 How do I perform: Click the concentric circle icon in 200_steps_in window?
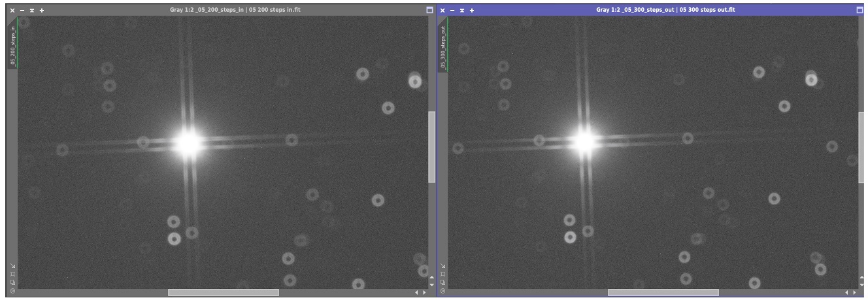(12, 291)
